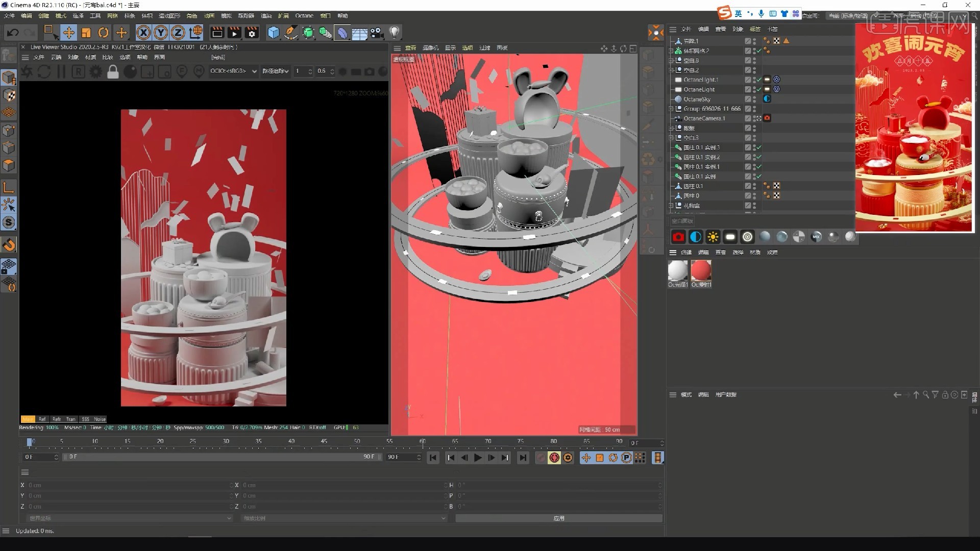Image resolution: width=980 pixels, height=551 pixels.
Task: Expand the Group-696026-11-666 tree node
Action: (671, 109)
